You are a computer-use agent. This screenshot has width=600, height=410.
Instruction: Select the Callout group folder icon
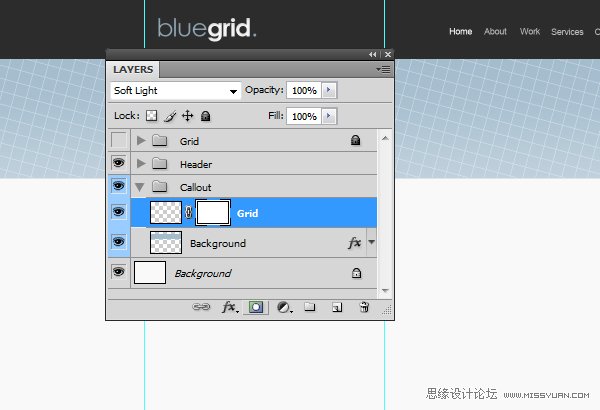point(160,186)
